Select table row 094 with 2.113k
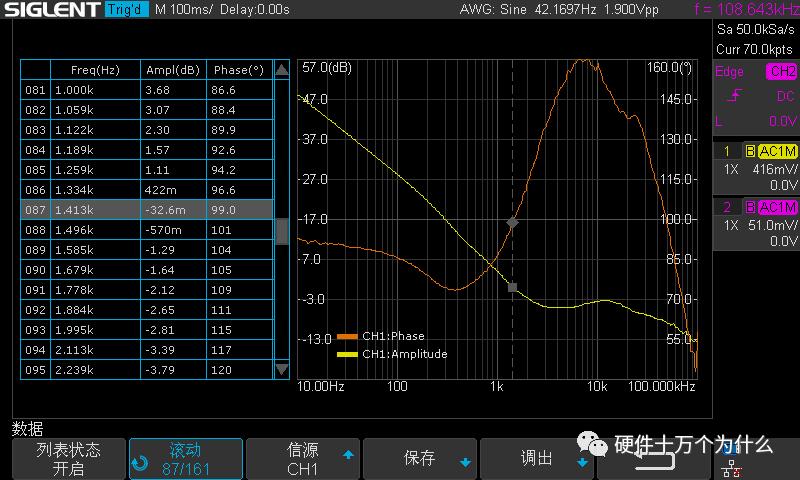The height and width of the screenshot is (480, 800). 147,350
